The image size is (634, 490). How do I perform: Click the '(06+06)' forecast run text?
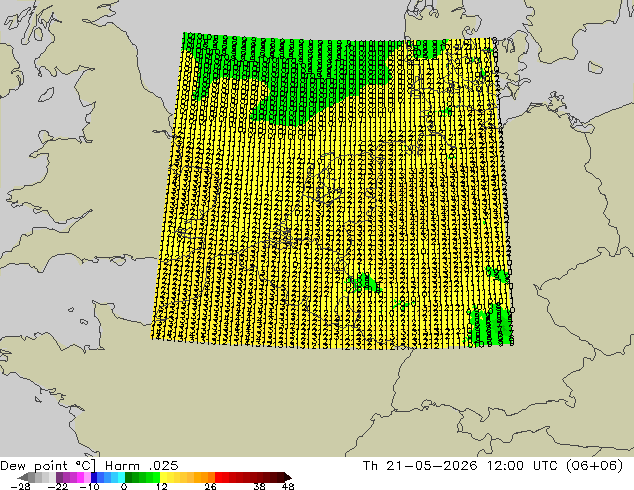pos(594,466)
